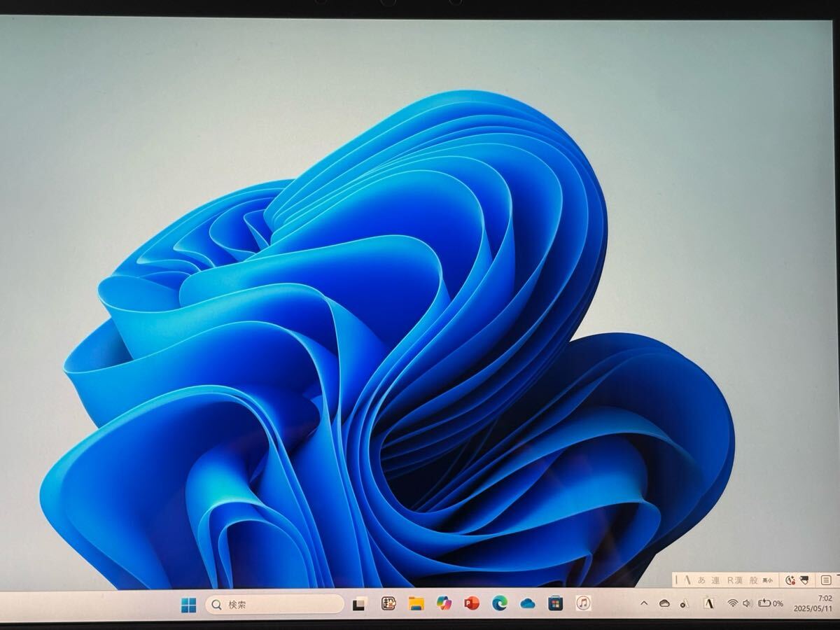Open the clock and date 7:02 flyout
The height and width of the screenshot is (630, 840).
coord(813,603)
